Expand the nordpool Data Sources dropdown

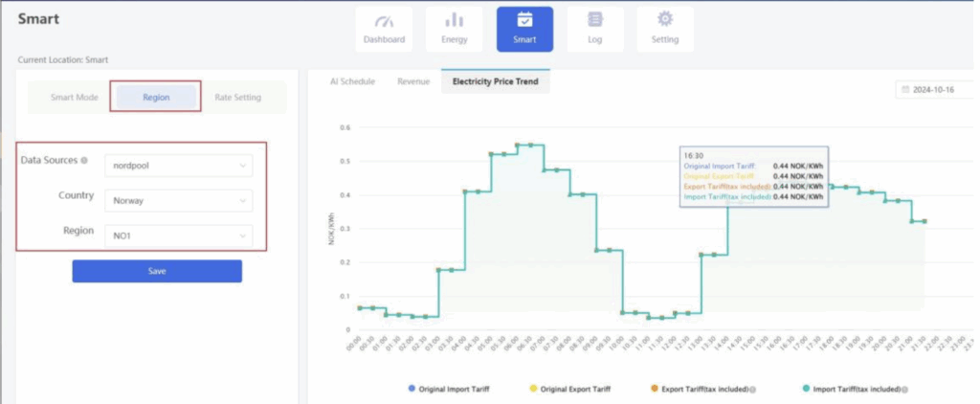[178, 166]
